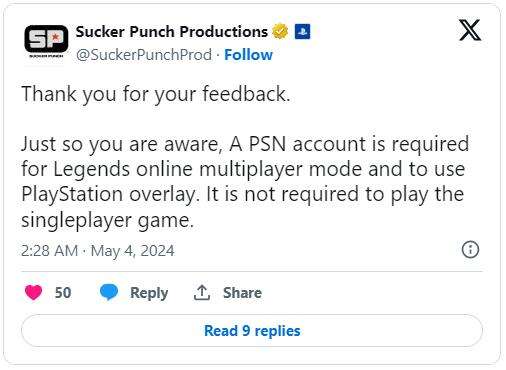Open the circled info icon
This screenshot has height=370, width=506.
470,249
